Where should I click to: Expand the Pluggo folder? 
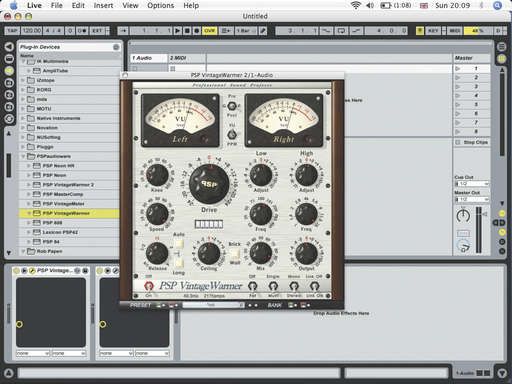point(23,147)
